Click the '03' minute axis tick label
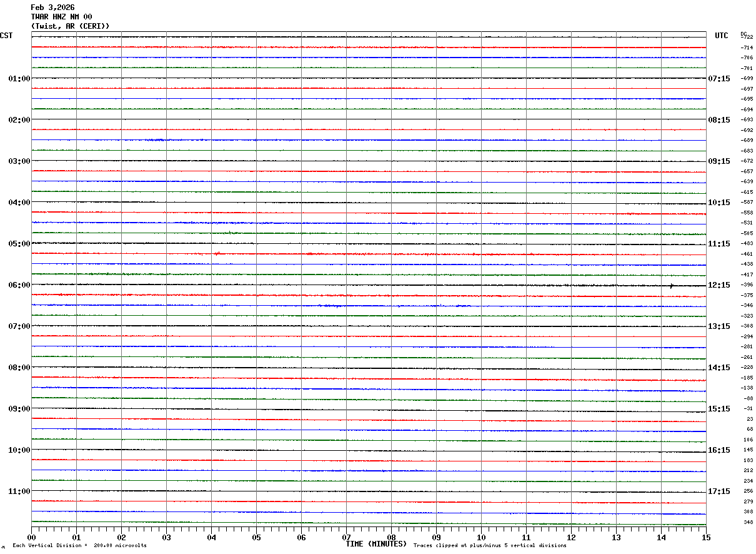 point(166,537)
